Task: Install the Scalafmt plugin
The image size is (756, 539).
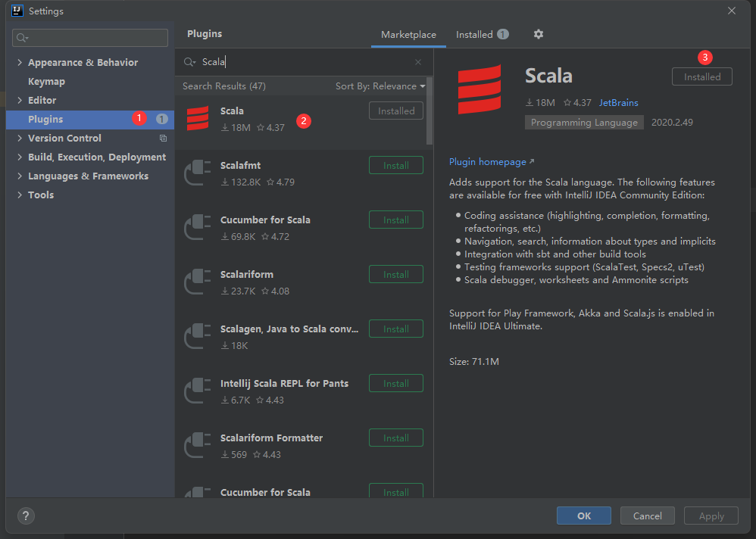Action: [x=396, y=165]
